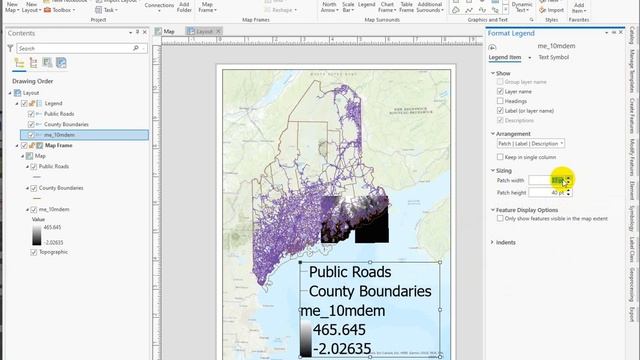
Task: Select the fourth list-by view icon
Action: (61, 63)
